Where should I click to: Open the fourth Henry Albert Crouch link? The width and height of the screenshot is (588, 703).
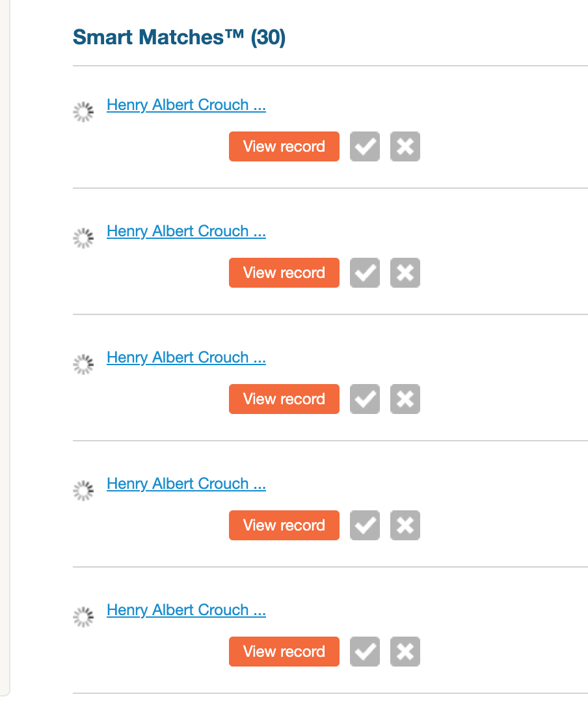tap(186, 484)
